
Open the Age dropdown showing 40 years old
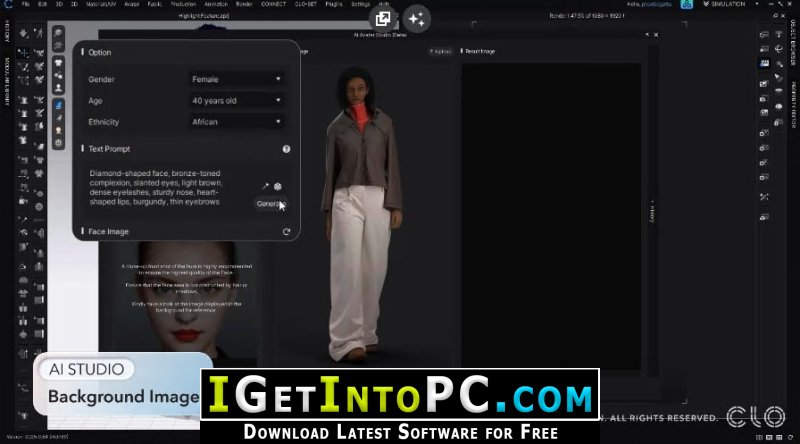236,101
